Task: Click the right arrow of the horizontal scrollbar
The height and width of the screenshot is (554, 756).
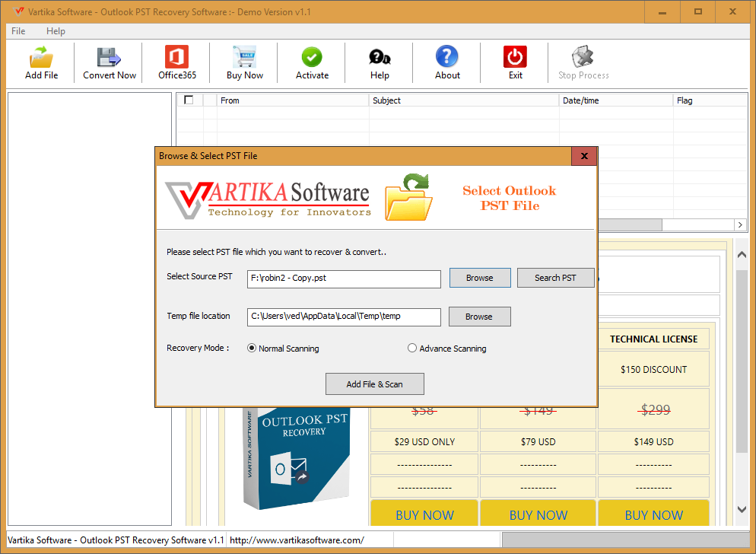Action: click(741, 225)
